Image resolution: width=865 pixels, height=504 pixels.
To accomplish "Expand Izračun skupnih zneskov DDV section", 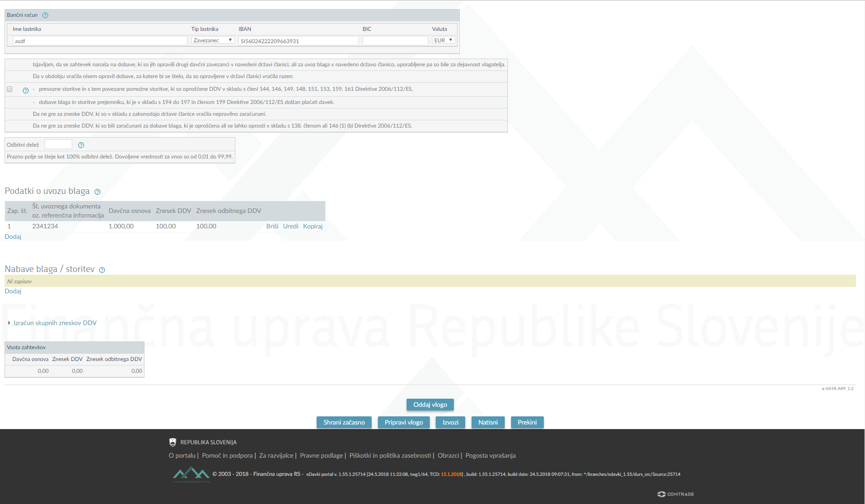I will [x=55, y=323].
